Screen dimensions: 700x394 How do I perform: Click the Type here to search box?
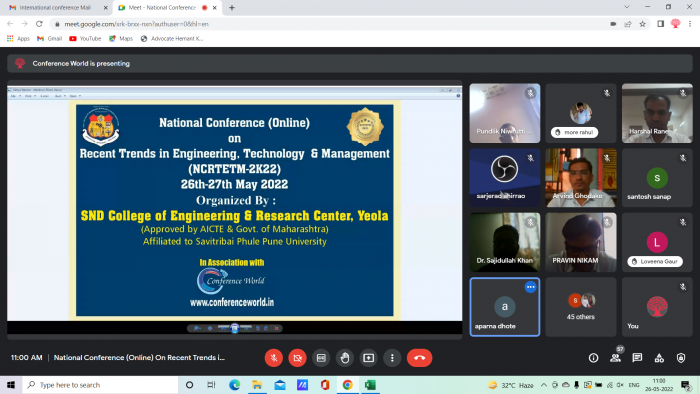[x=100, y=385]
